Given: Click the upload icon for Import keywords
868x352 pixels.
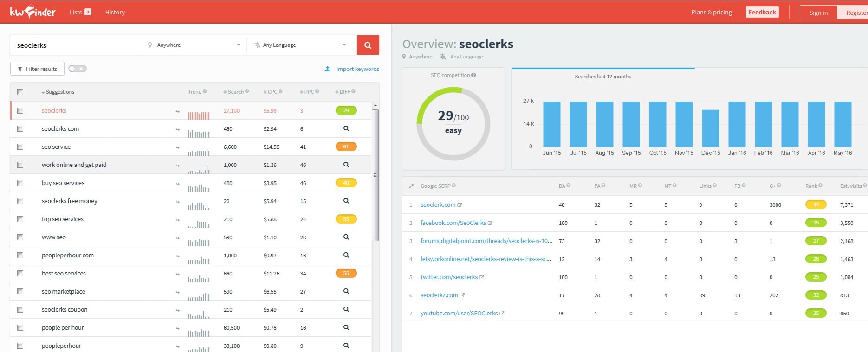Looking at the screenshot, I should 327,69.
